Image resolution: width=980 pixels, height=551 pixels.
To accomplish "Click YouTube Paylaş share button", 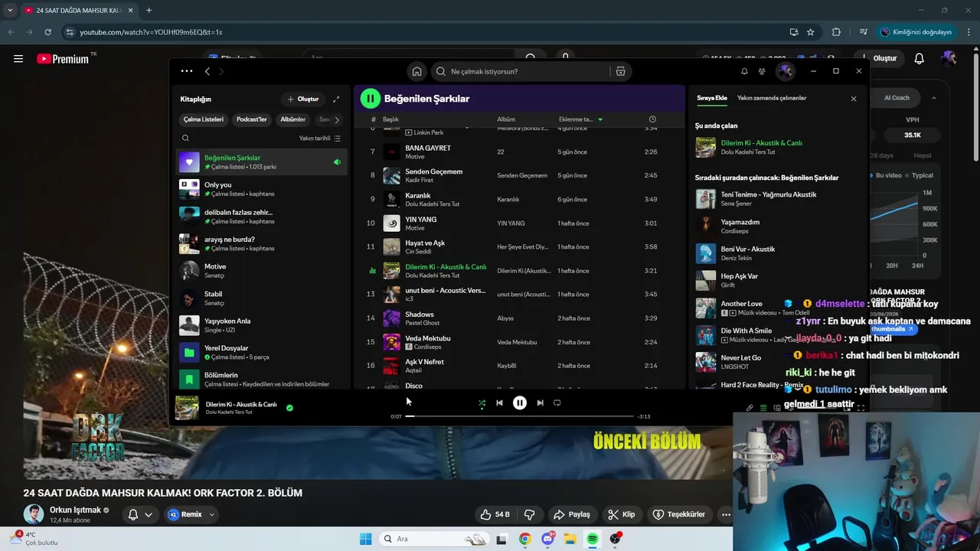I will point(572,514).
